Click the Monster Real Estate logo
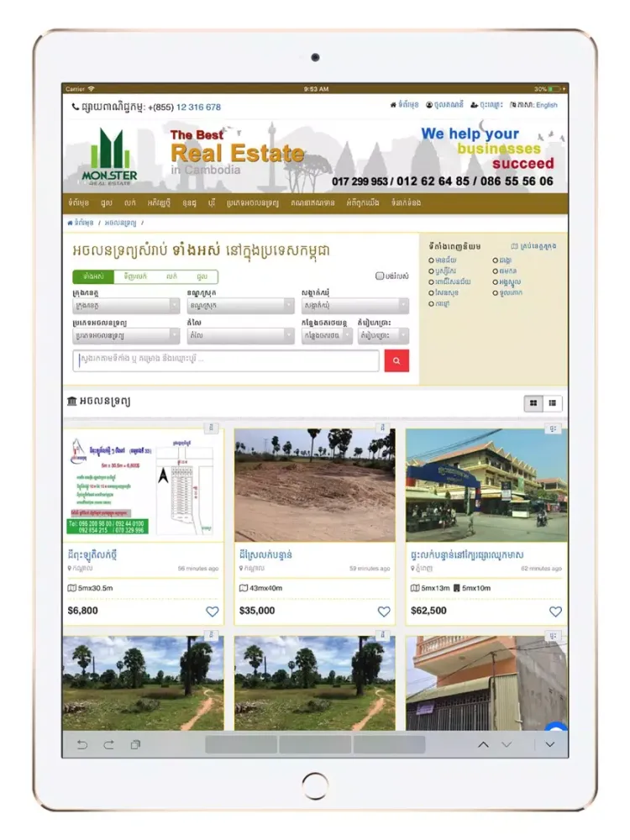Screen dimensions: 630x840 [x=109, y=156]
